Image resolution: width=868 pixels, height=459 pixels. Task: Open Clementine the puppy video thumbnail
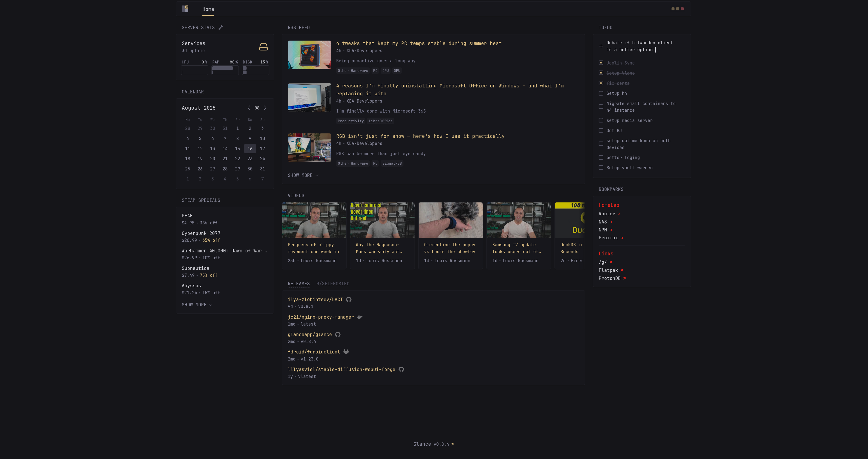[x=450, y=220]
